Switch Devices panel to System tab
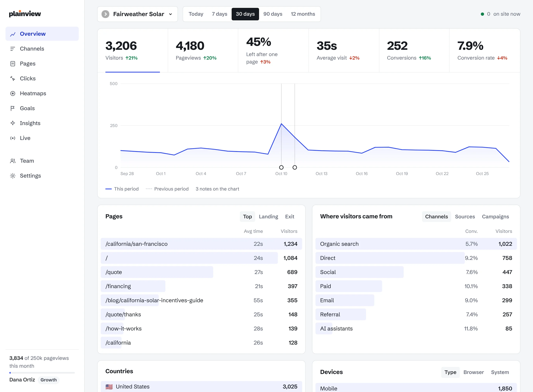The width and height of the screenshot is (533, 392). click(500, 372)
